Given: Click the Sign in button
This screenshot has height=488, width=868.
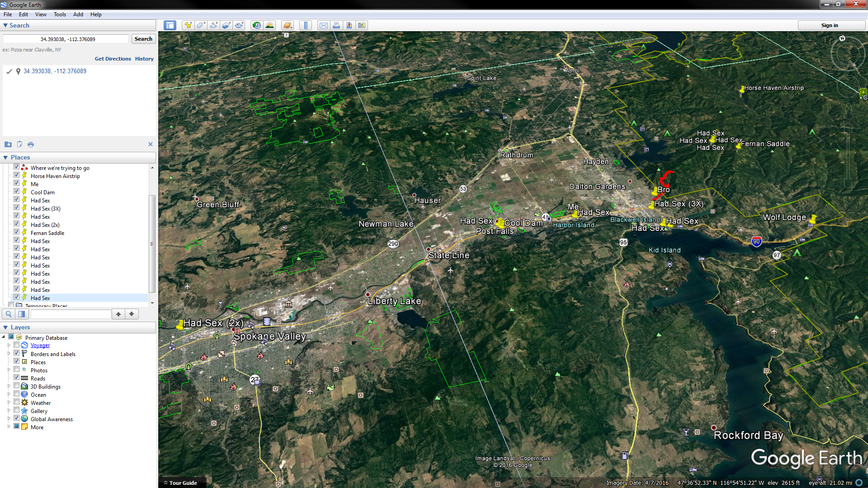Looking at the screenshot, I should [x=830, y=25].
